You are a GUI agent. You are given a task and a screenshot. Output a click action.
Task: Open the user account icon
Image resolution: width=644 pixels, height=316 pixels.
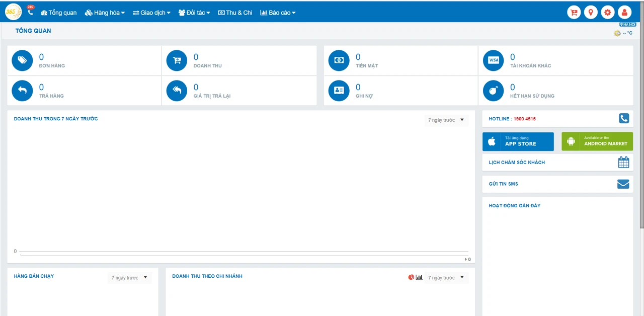click(x=624, y=13)
